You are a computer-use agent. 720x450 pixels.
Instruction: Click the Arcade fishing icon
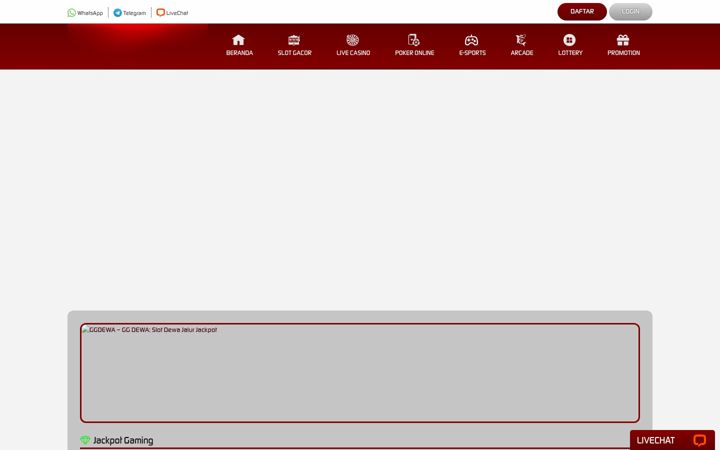click(521, 40)
